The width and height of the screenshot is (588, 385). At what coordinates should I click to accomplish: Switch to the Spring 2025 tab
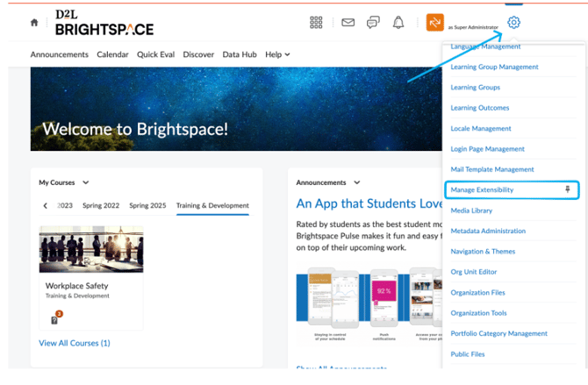coord(147,205)
